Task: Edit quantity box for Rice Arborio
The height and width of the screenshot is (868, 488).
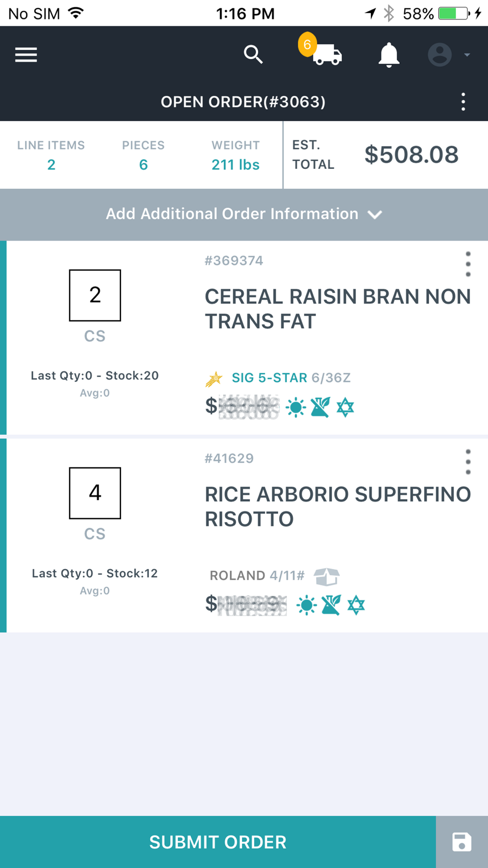Action: [x=95, y=493]
